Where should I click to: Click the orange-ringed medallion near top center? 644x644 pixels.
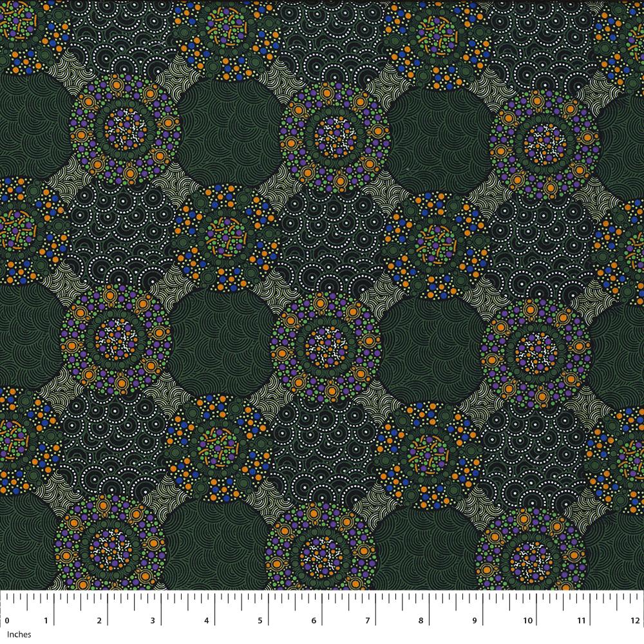[334, 134]
